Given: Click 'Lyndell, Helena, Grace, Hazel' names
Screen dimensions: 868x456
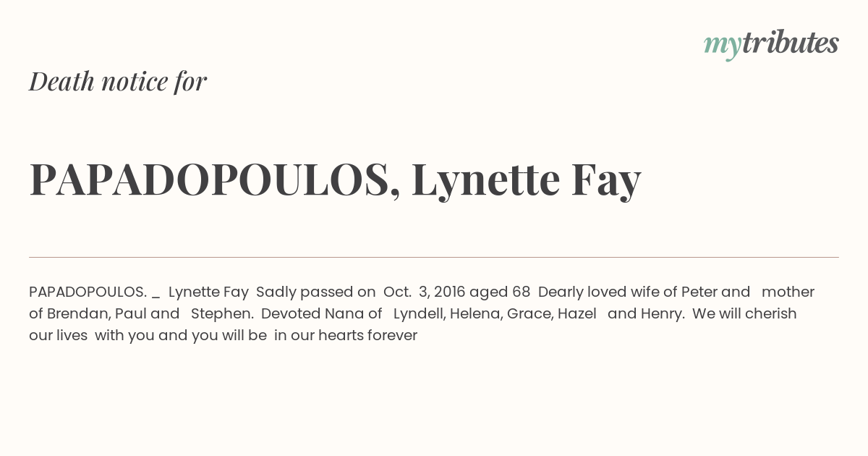Looking at the screenshot, I should (495, 314).
